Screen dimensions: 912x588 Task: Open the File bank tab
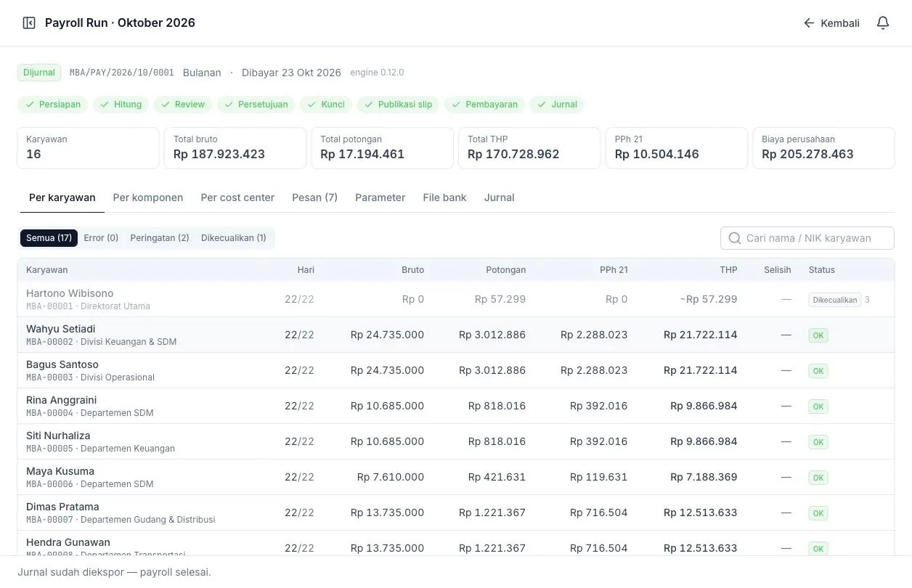(444, 197)
